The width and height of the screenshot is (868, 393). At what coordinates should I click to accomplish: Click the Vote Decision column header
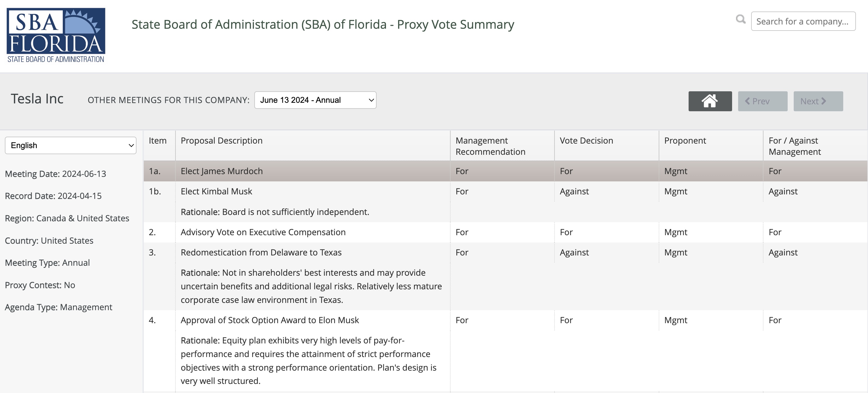tap(586, 141)
